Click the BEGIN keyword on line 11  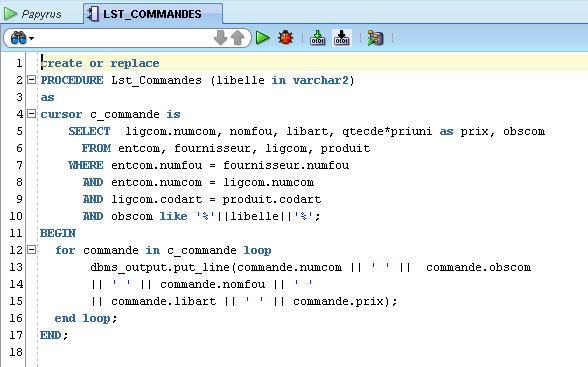(x=58, y=233)
